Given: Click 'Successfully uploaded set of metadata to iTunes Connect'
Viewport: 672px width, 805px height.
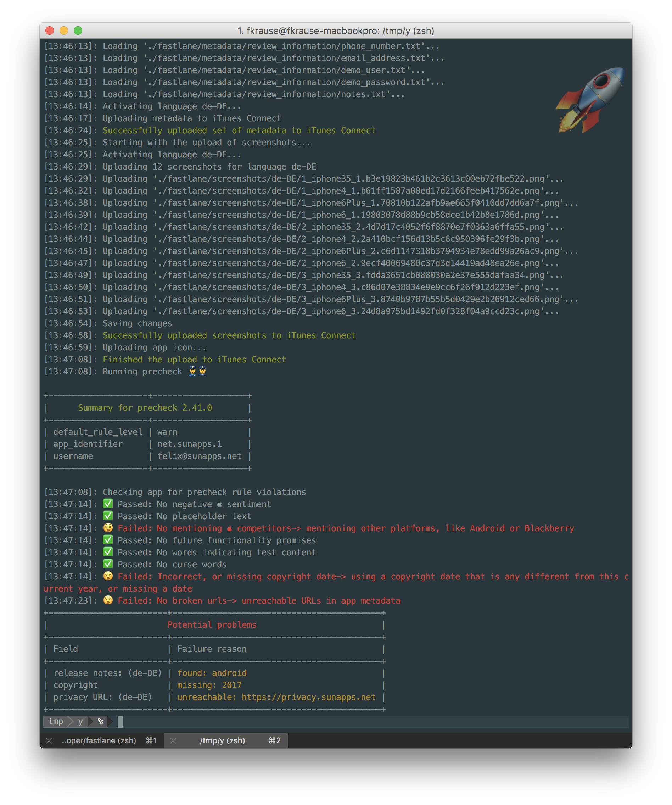Looking at the screenshot, I should [x=239, y=131].
